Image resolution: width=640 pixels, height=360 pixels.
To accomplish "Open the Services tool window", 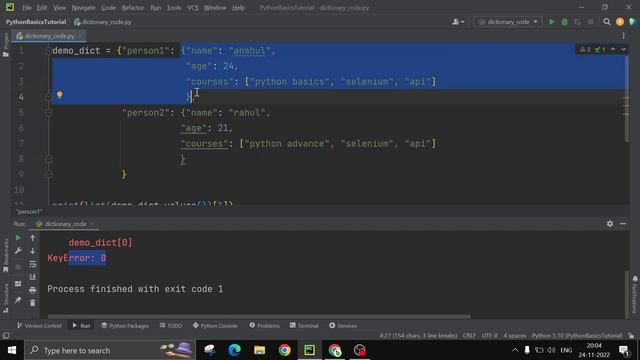I will (x=343, y=325).
